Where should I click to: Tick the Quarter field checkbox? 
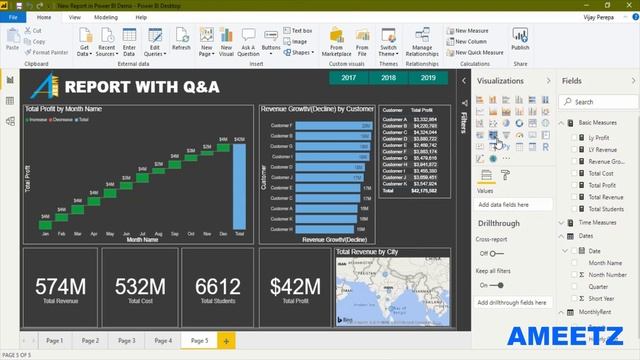click(x=575, y=287)
